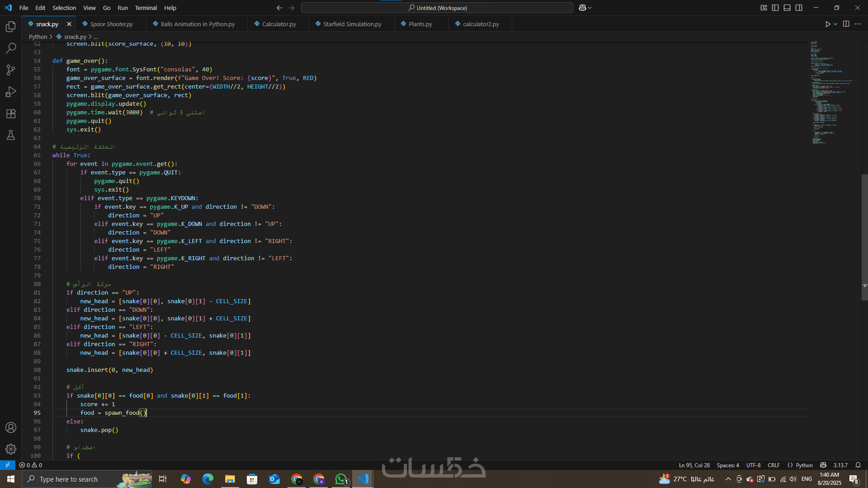
Task: Split the editor to the right
Action: 846,24
